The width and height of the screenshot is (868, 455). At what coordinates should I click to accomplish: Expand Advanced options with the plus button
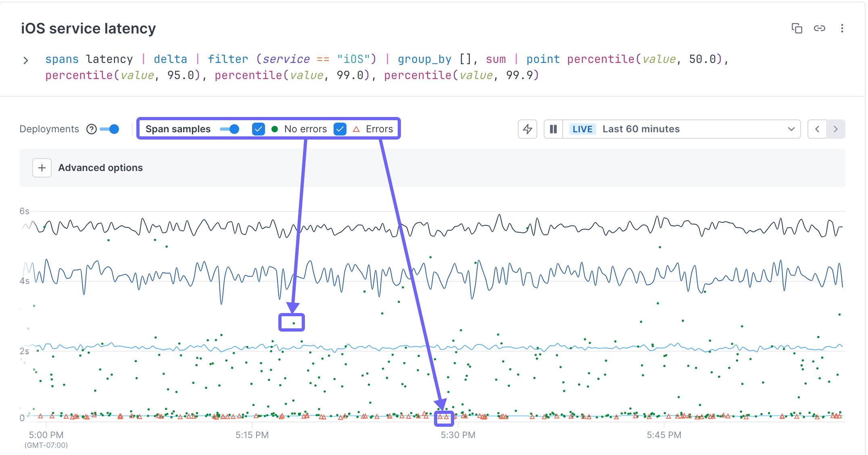42,168
